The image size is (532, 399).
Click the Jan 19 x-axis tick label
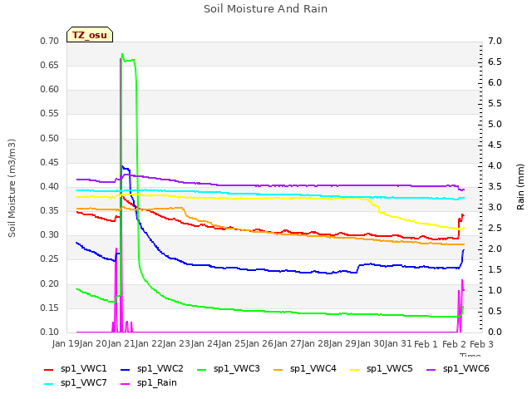point(66,344)
